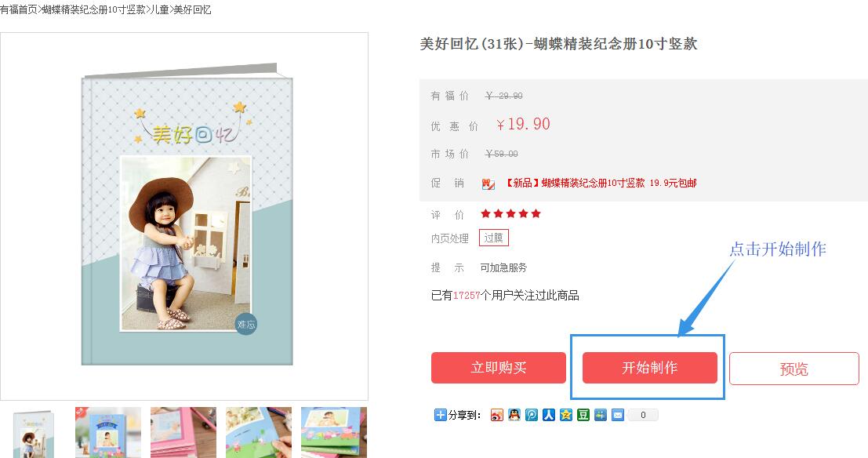The height and width of the screenshot is (458, 868).
Task: Share to Douban green icon
Action: pos(583,415)
